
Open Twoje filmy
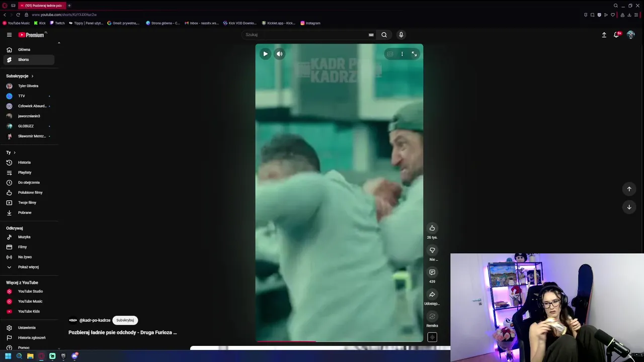click(x=29, y=203)
